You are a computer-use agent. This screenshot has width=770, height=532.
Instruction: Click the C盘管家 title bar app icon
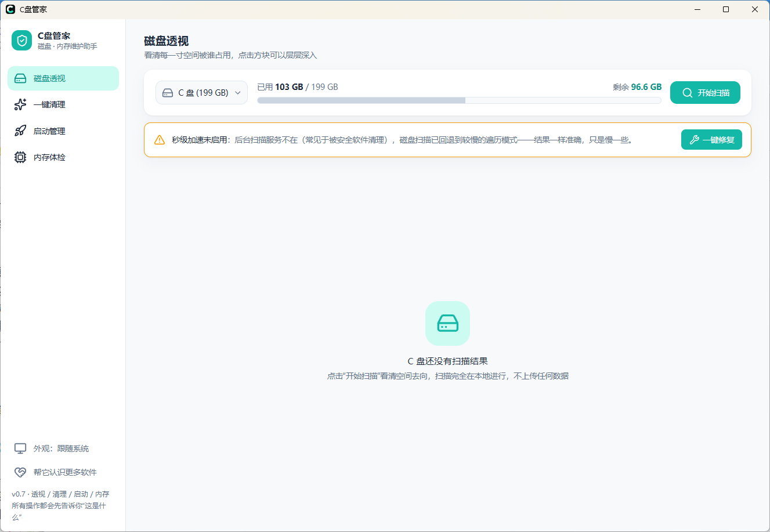point(10,9)
